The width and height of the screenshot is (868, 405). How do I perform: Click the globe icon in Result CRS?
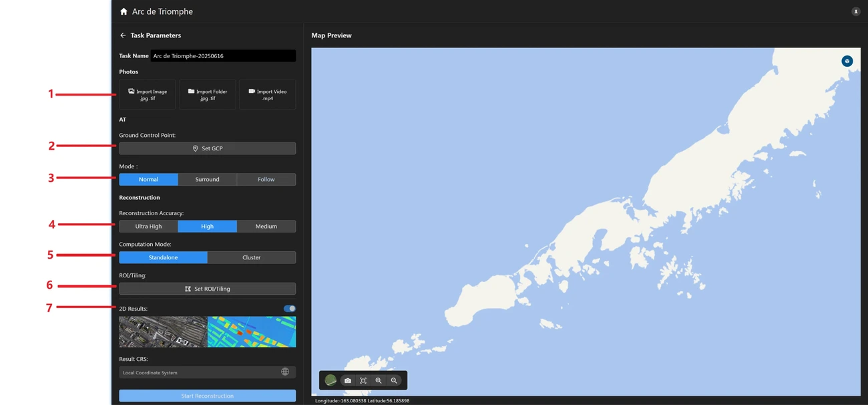[x=285, y=372]
